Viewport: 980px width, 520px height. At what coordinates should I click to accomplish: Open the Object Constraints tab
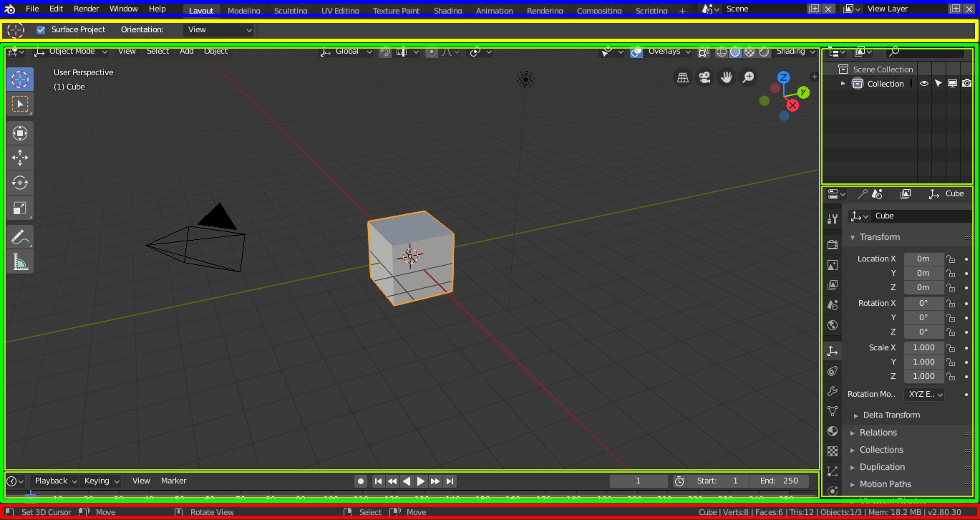(832, 371)
